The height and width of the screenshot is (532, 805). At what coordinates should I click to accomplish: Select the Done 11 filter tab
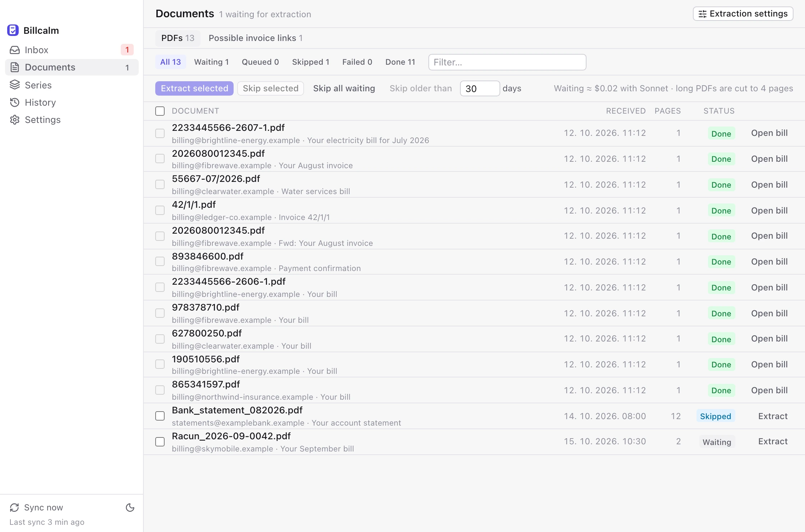400,62
